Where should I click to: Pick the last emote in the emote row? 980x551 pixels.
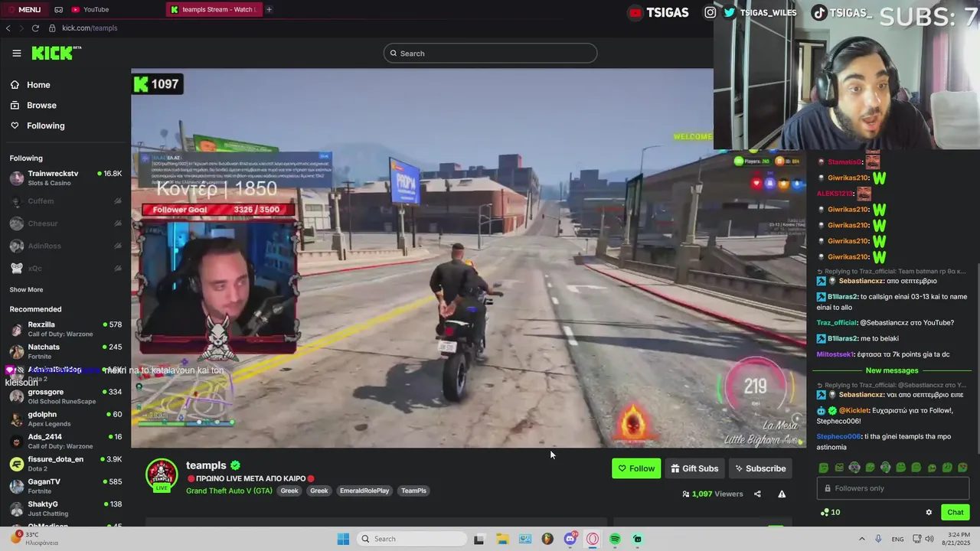click(962, 468)
